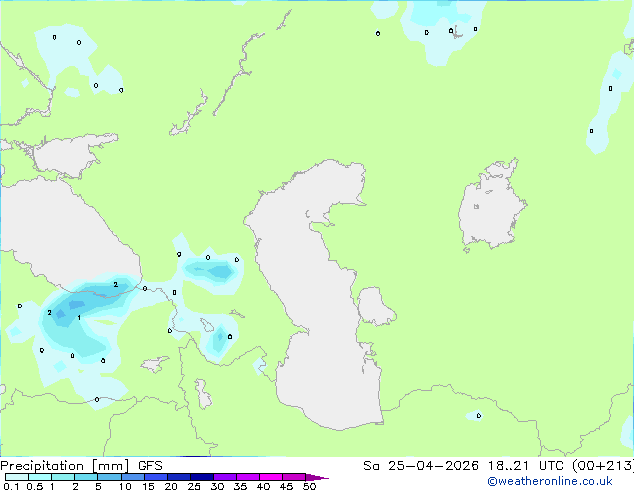Pick the purple swatch between 30 and 35

click(225, 477)
